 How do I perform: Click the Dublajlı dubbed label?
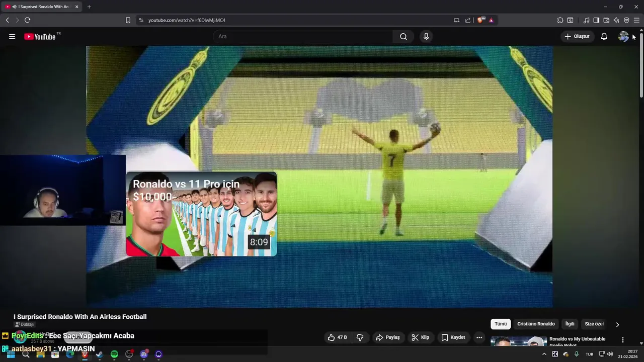pyautogui.click(x=25, y=325)
